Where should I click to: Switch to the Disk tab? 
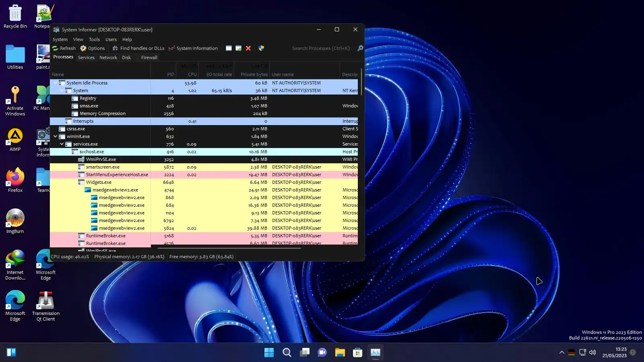click(126, 58)
